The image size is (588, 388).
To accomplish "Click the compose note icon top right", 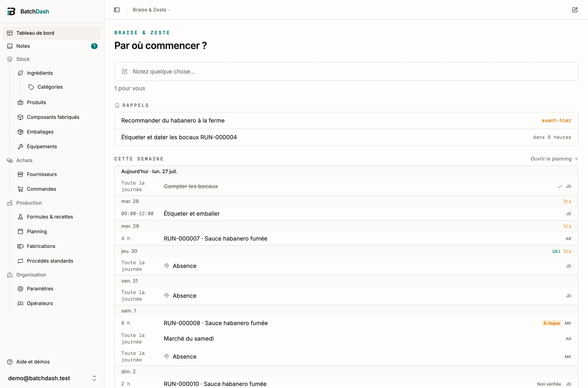I will click(575, 10).
